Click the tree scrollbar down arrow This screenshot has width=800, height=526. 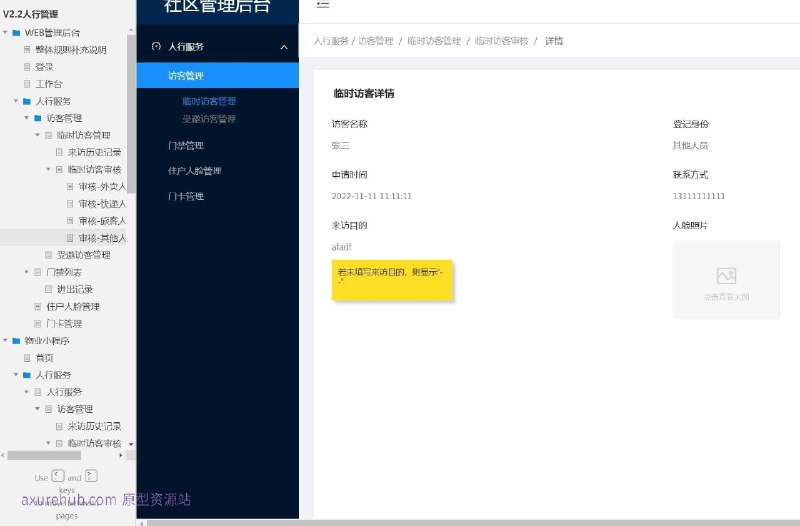[x=131, y=444]
